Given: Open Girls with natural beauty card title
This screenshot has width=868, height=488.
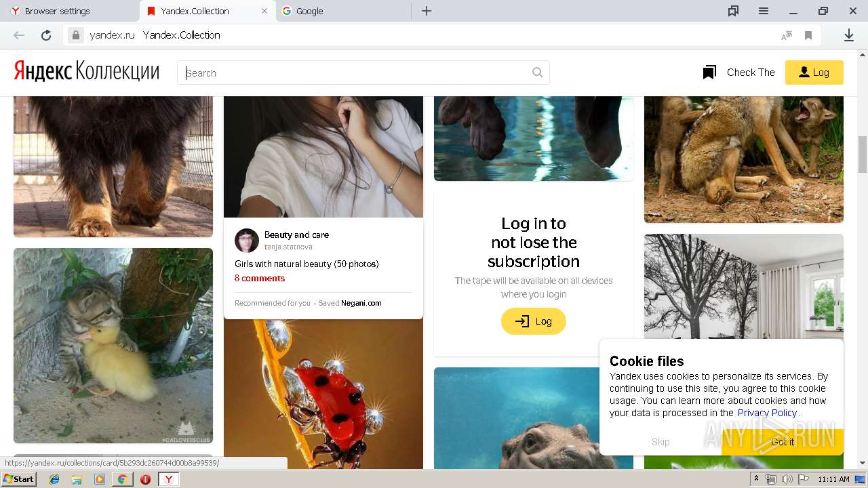Looking at the screenshot, I should pyautogui.click(x=307, y=264).
